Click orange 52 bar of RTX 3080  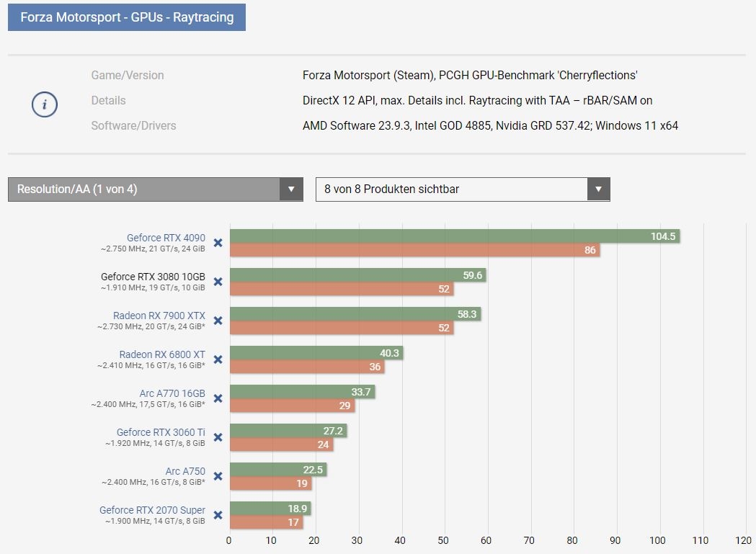tap(342, 289)
